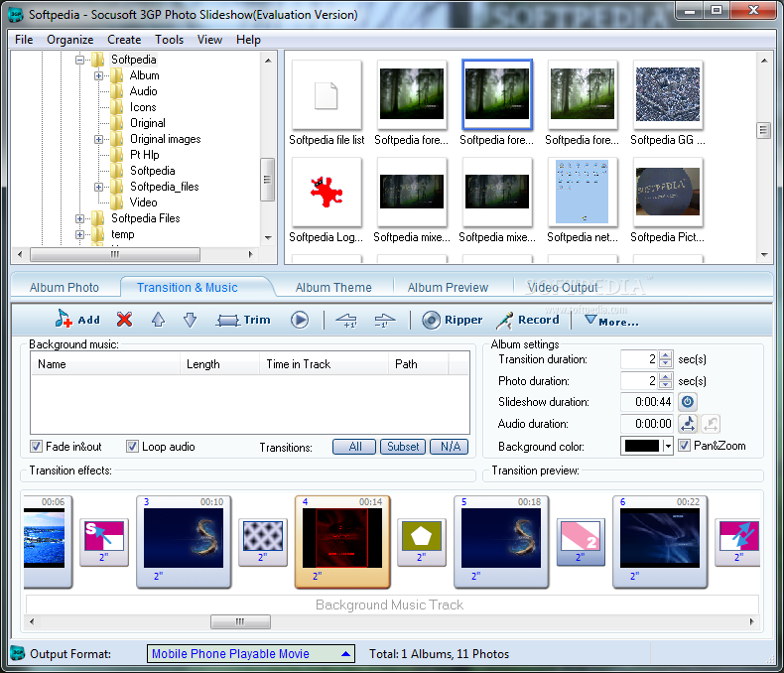This screenshot has height=673, width=784.
Task: Open the Output Format dropdown
Action: [x=250, y=653]
